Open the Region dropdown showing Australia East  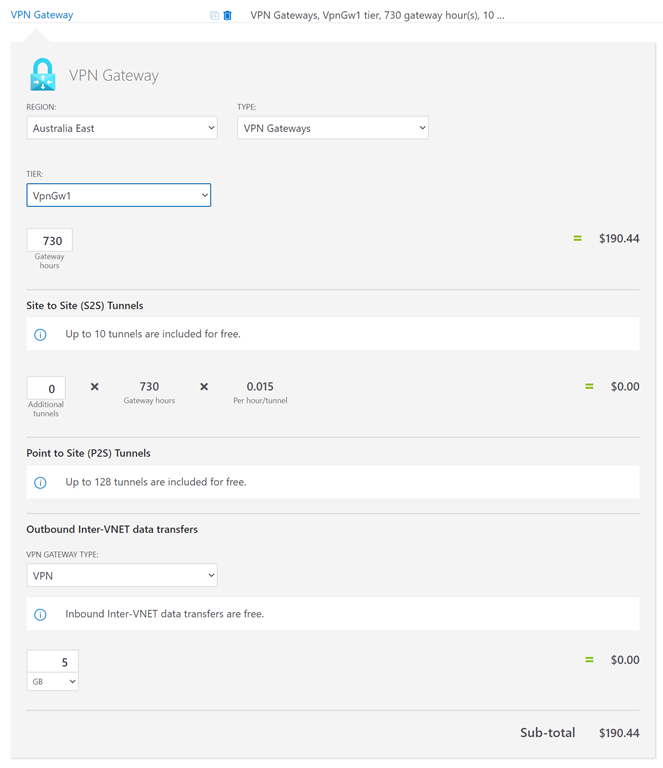[x=122, y=128]
